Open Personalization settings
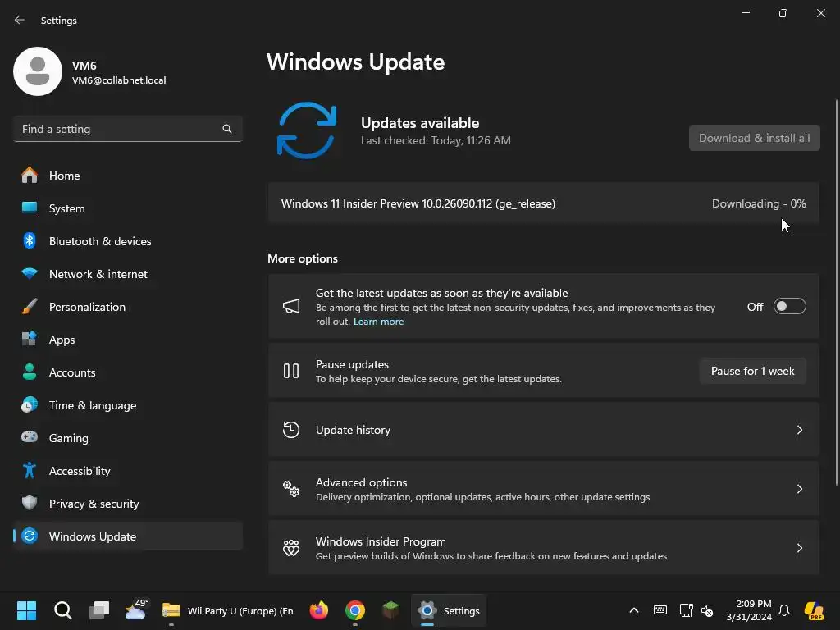The height and width of the screenshot is (630, 840). point(127,307)
